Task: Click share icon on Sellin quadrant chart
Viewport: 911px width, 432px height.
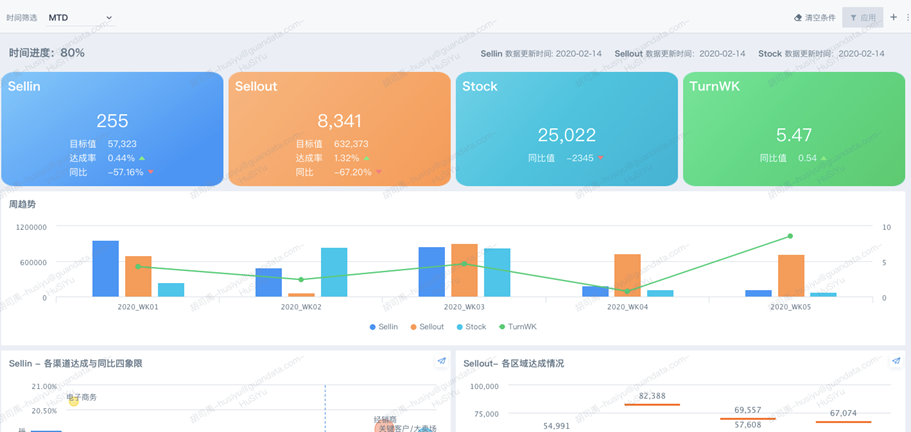Action: 441,362
